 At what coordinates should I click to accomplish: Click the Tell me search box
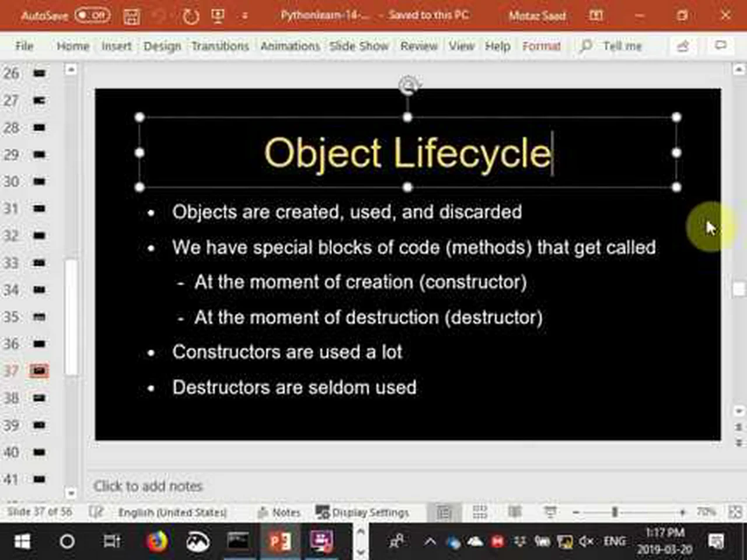[611, 45]
